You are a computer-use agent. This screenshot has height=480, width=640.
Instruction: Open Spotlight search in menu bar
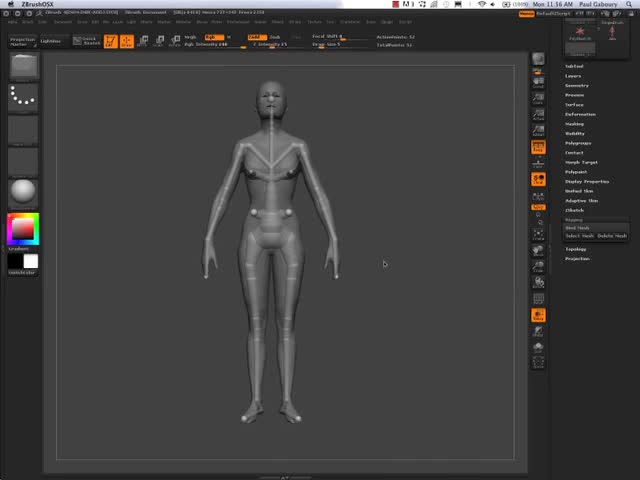coord(629,4)
